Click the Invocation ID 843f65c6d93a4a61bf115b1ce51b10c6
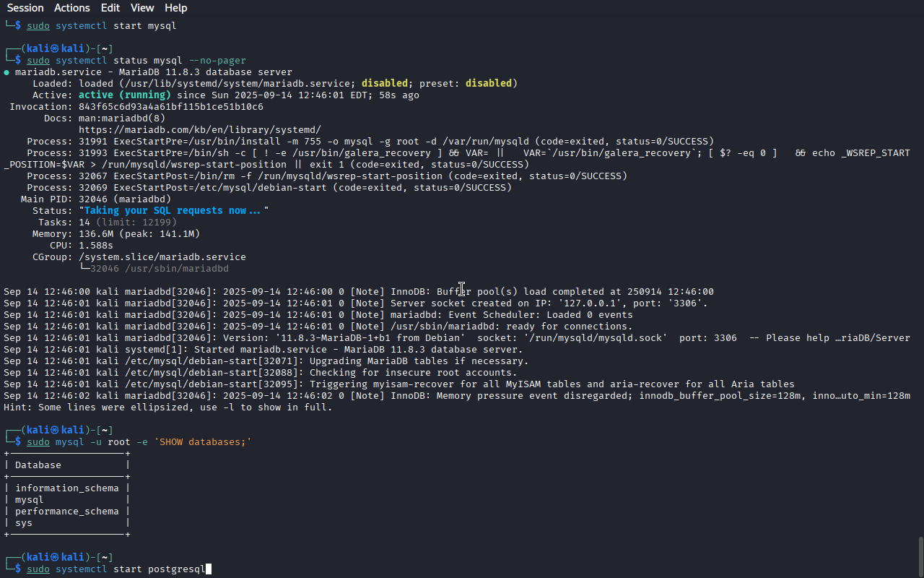924x578 pixels. [171, 106]
